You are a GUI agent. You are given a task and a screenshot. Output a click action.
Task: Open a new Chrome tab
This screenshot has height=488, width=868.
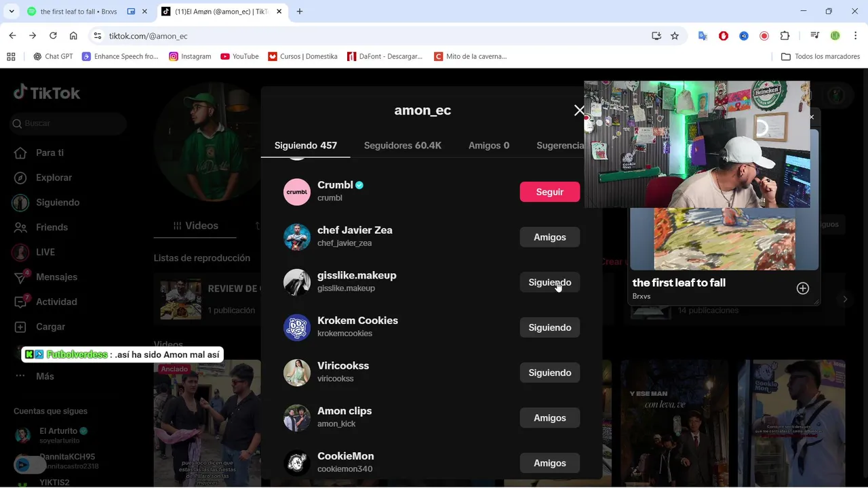tap(300, 12)
